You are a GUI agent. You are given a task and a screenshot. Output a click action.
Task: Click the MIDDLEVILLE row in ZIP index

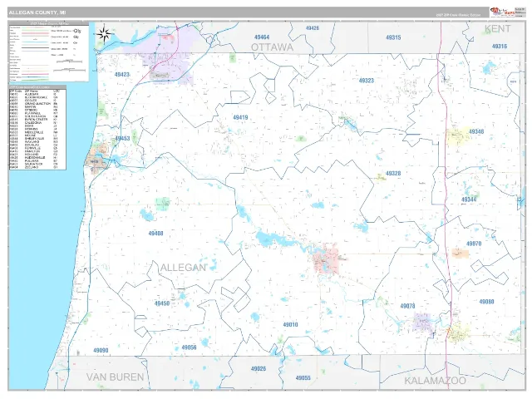coord(37,132)
